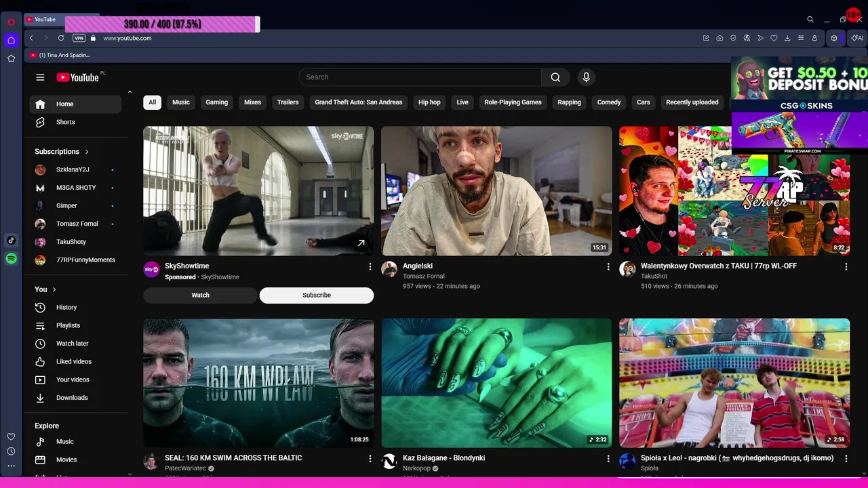Screen dimensions: 868x488
Task: Open options menu for Angielski video
Action: point(608,267)
